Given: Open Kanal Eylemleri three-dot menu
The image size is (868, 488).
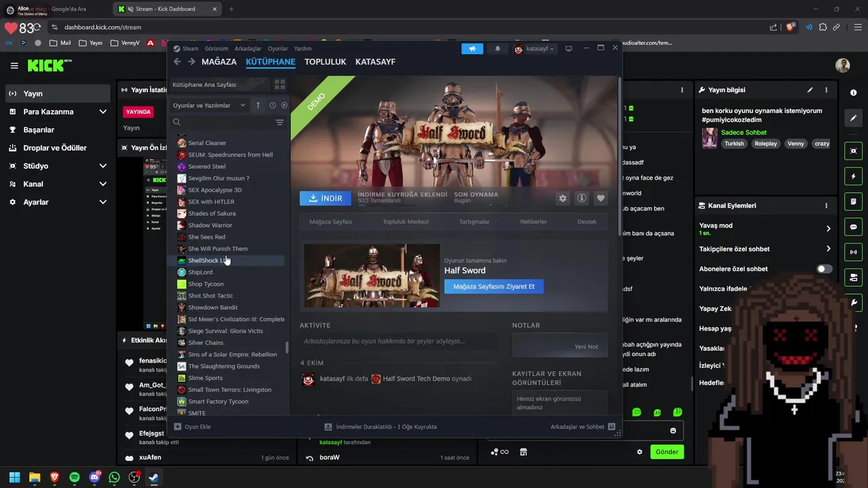Looking at the screenshot, I should (x=826, y=205).
